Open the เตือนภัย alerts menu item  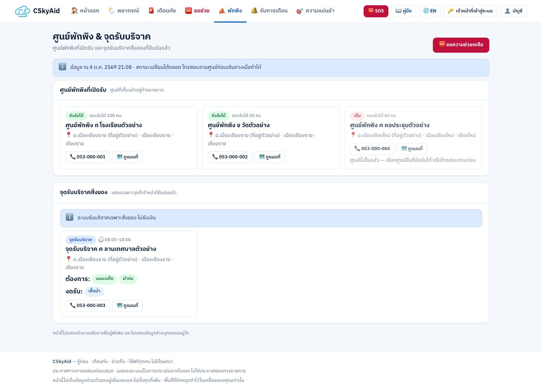(x=162, y=11)
